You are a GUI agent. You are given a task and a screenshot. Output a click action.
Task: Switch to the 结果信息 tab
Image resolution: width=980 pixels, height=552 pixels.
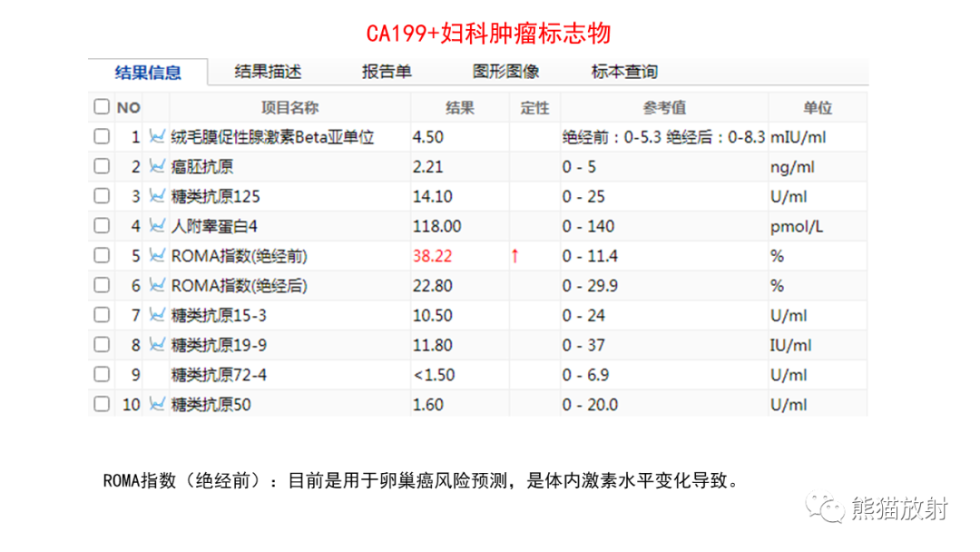148,73
